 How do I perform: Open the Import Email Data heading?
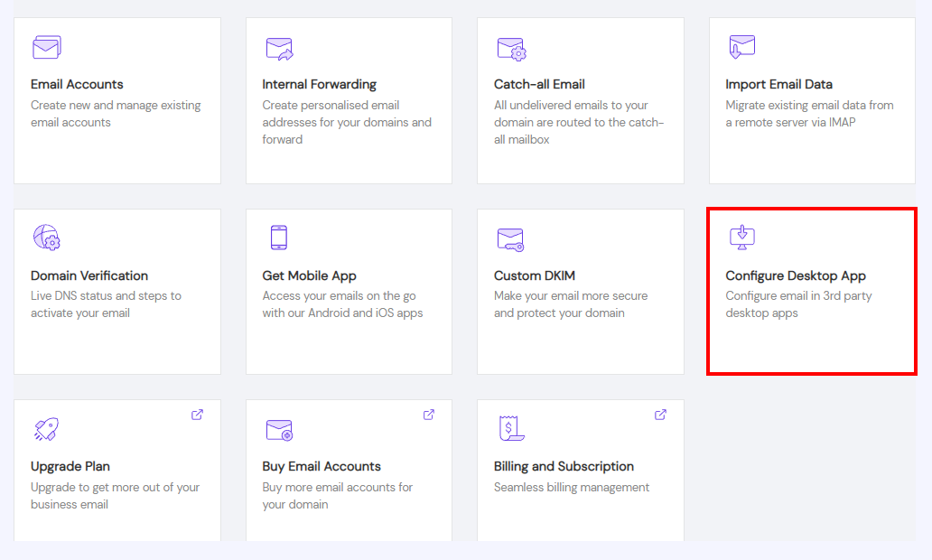(778, 84)
